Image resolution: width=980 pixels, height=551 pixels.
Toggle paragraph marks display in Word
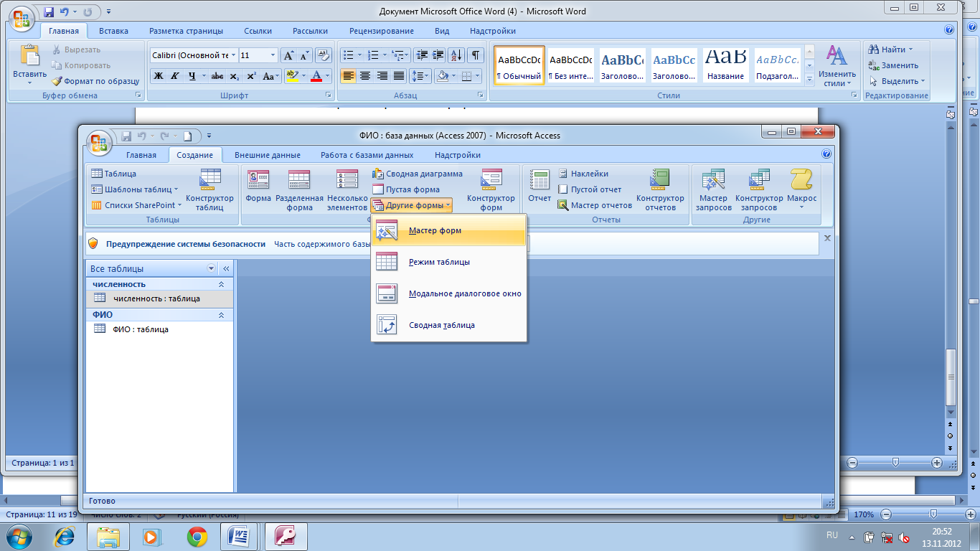pos(476,55)
